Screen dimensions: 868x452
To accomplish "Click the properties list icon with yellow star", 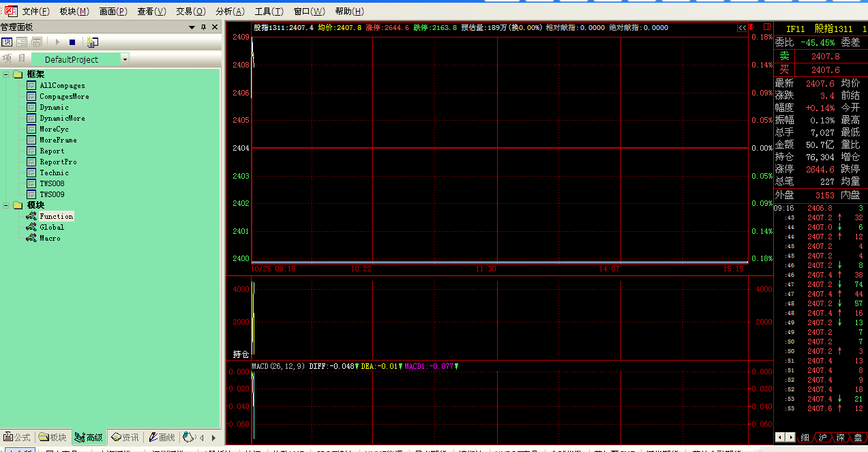I will pyautogui.click(x=92, y=42).
